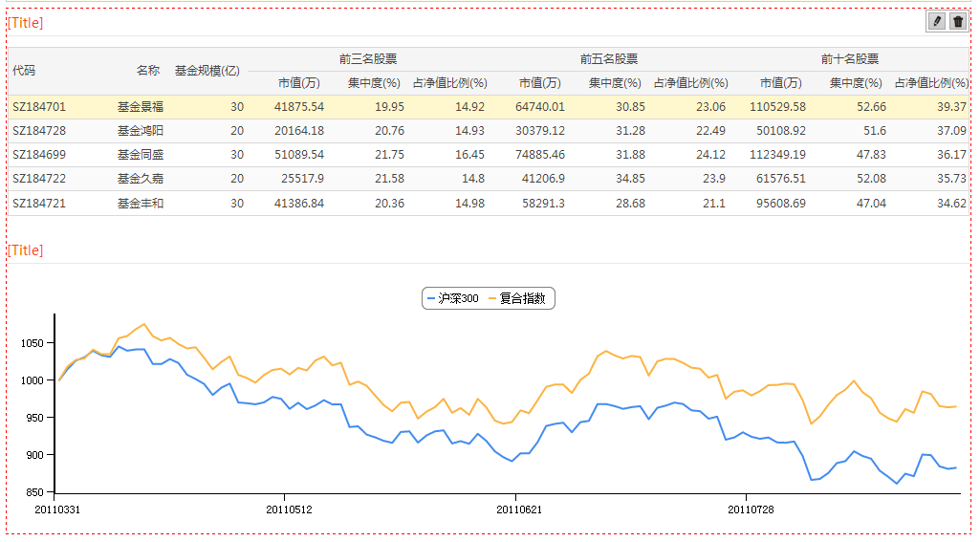Toggle the 复合指数 series in legend

[516, 299]
